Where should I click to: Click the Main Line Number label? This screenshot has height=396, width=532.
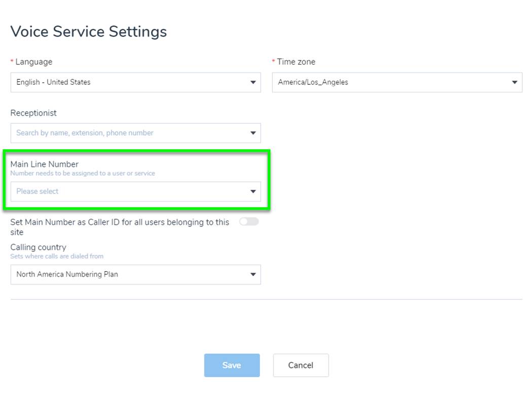click(45, 164)
